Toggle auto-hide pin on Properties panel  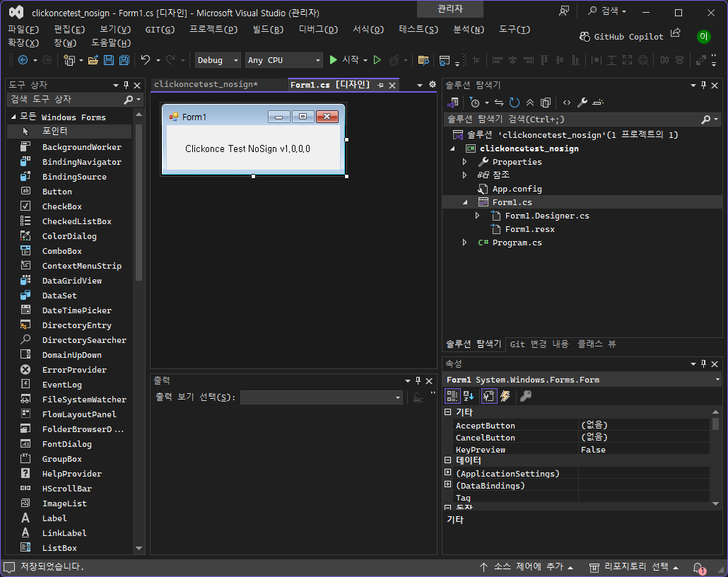coord(703,363)
